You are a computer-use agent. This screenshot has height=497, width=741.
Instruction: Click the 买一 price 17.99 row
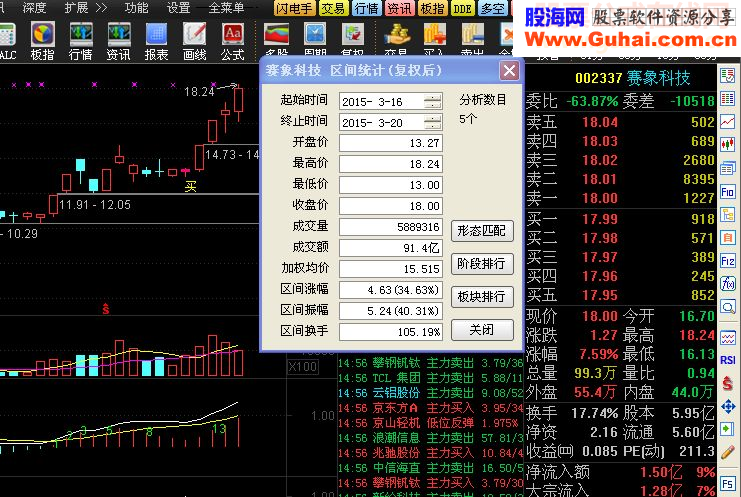point(620,219)
